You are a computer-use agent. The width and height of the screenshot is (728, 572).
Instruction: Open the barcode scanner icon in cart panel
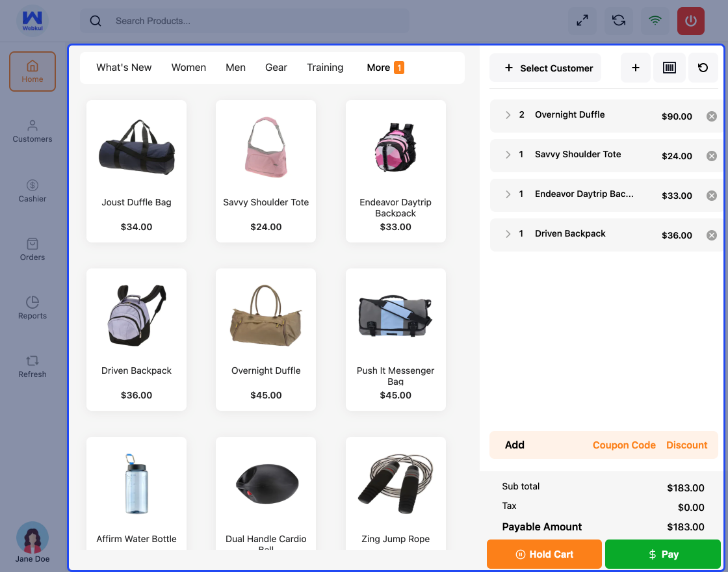point(669,68)
